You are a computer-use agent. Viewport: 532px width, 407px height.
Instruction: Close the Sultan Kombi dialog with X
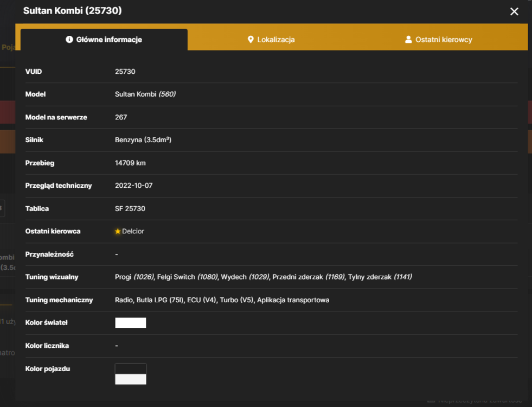[x=514, y=11]
